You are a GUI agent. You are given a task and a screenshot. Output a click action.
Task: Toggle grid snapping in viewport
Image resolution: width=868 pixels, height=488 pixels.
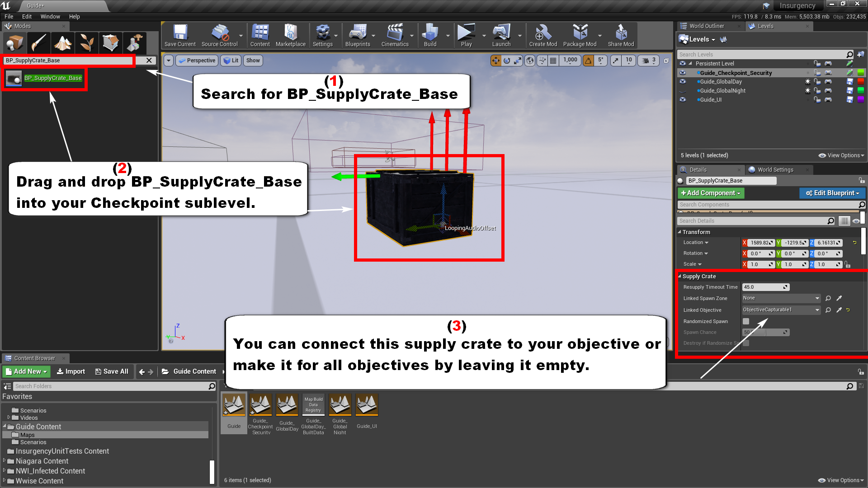tap(553, 61)
